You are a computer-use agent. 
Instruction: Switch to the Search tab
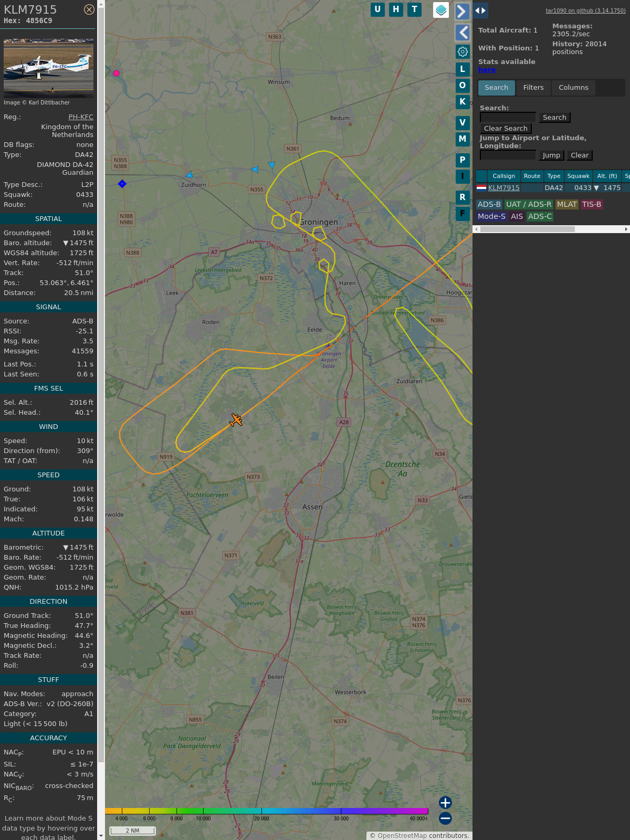click(496, 88)
